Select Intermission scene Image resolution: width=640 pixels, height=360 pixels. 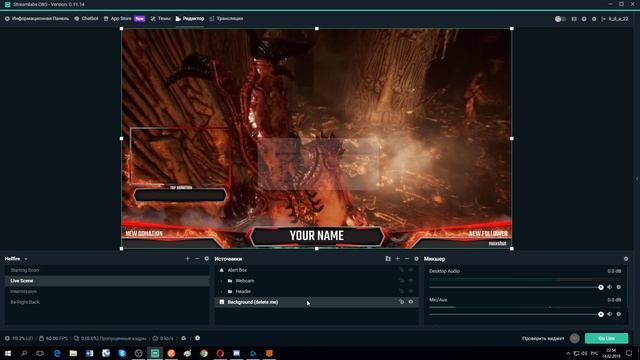click(107, 291)
